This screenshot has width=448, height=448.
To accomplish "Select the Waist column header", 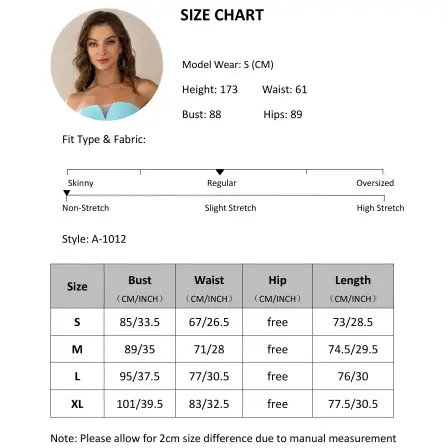I will (209, 286).
